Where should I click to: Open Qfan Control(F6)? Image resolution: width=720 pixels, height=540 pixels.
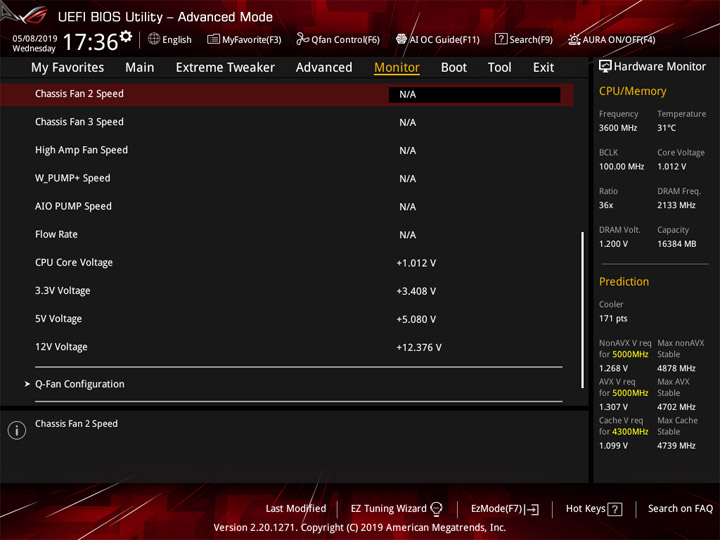coord(338,39)
